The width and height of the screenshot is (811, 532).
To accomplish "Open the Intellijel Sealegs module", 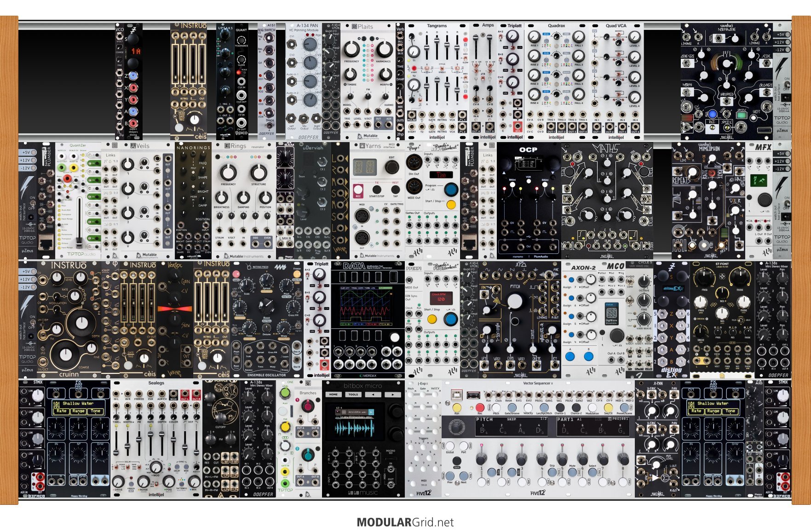I will point(156,439).
